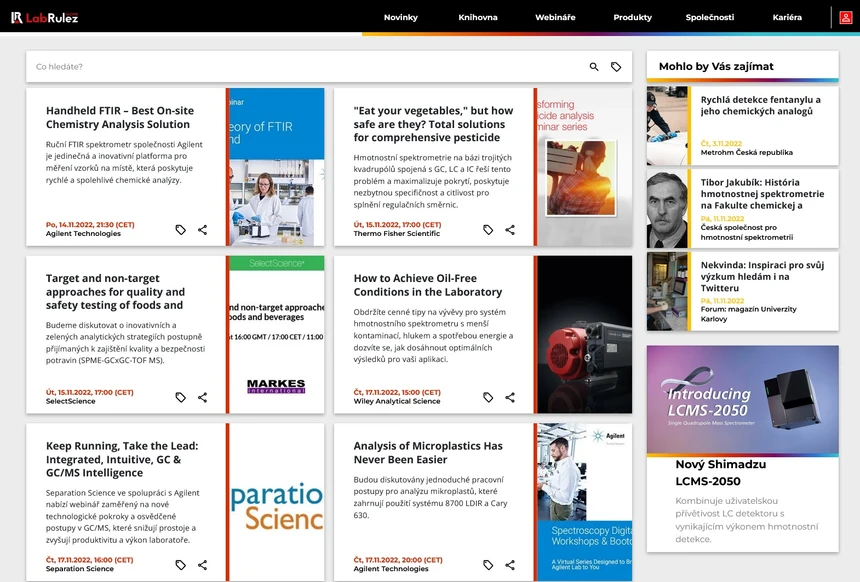Click the tag filter icon in search bar
The image size is (860, 582).
(x=616, y=67)
